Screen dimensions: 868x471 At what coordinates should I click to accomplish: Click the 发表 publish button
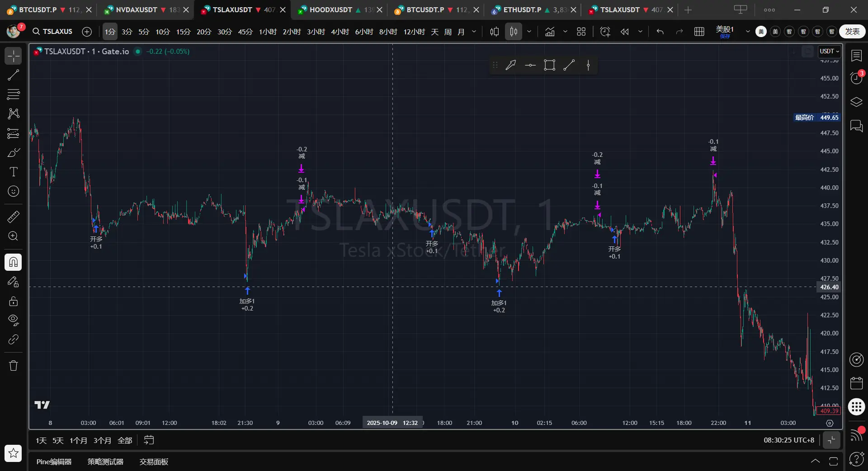pos(852,32)
